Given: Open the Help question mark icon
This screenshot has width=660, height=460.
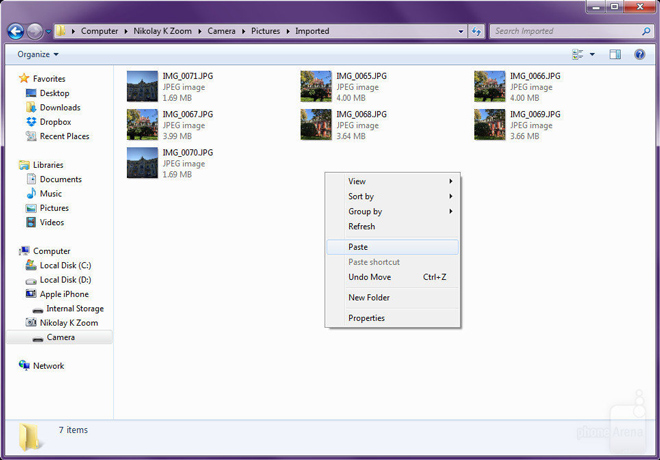Looking at the screenshot, I should (639, 54).
